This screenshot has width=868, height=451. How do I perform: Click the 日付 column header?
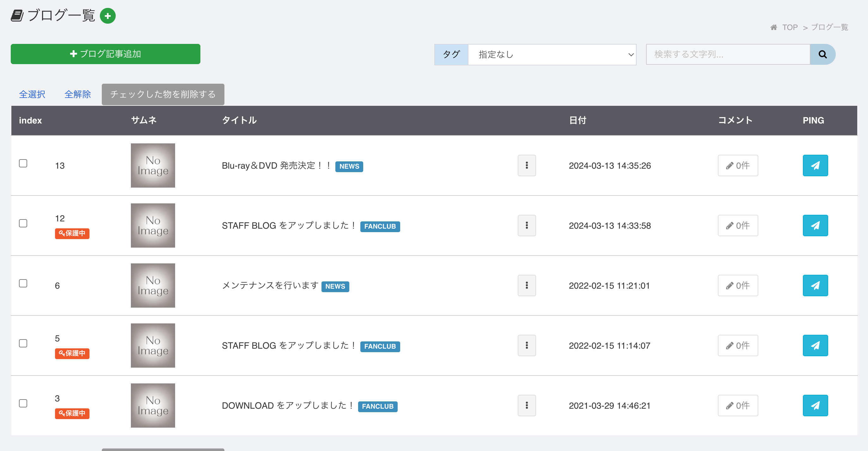[x=578, y=120]
